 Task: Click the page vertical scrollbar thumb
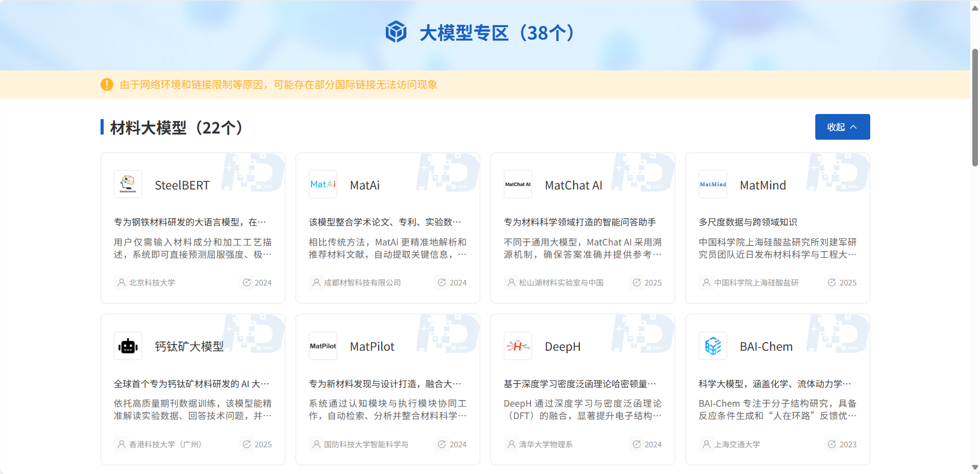click(975, 108)
